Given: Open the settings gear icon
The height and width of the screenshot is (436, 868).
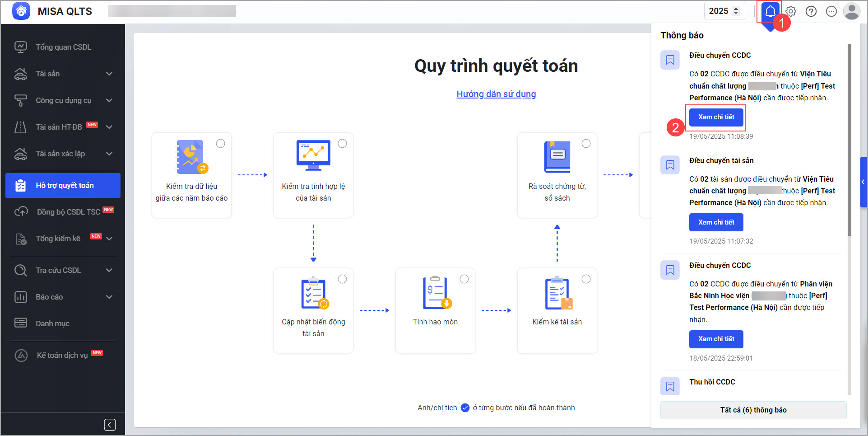Looking at the screenshot, I should coord(791,11).
